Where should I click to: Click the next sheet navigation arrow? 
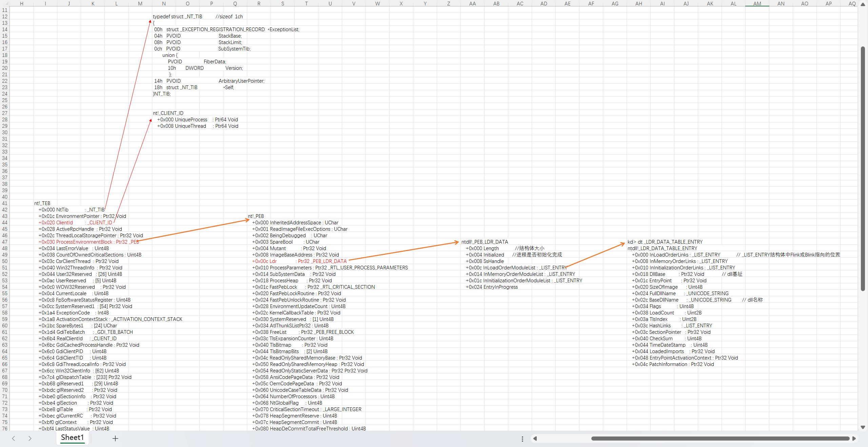tap(30, 438)
